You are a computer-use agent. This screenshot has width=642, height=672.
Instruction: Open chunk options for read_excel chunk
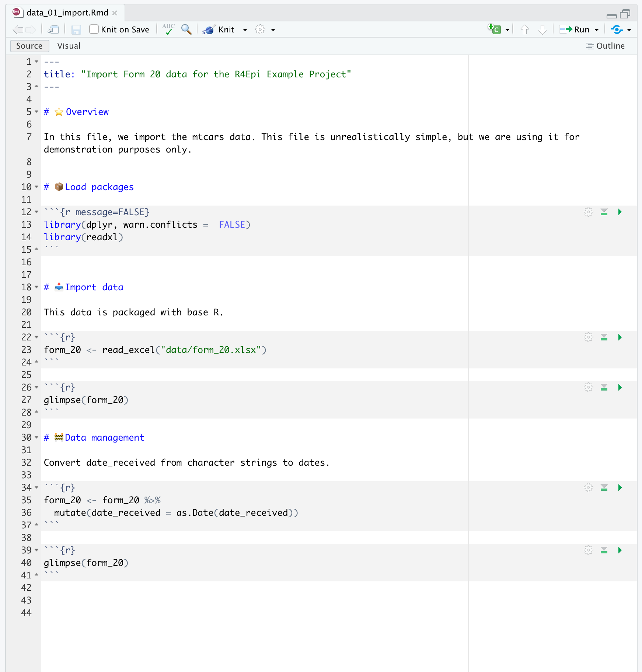(589, 337)
